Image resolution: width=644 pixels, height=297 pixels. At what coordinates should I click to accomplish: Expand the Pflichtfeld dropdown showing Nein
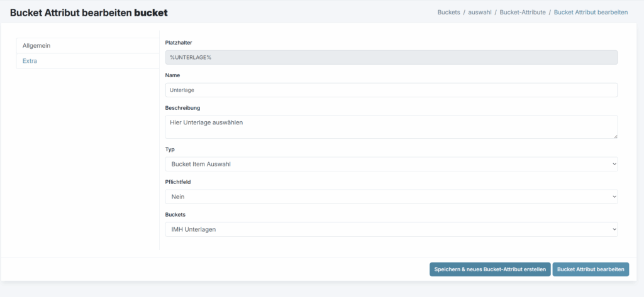[391, 197]
